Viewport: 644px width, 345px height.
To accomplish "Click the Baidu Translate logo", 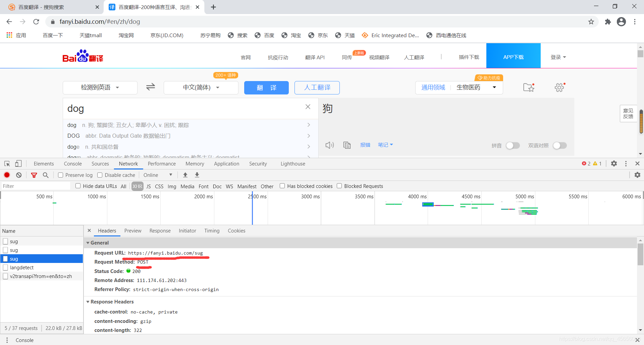I will click(83, 56).
